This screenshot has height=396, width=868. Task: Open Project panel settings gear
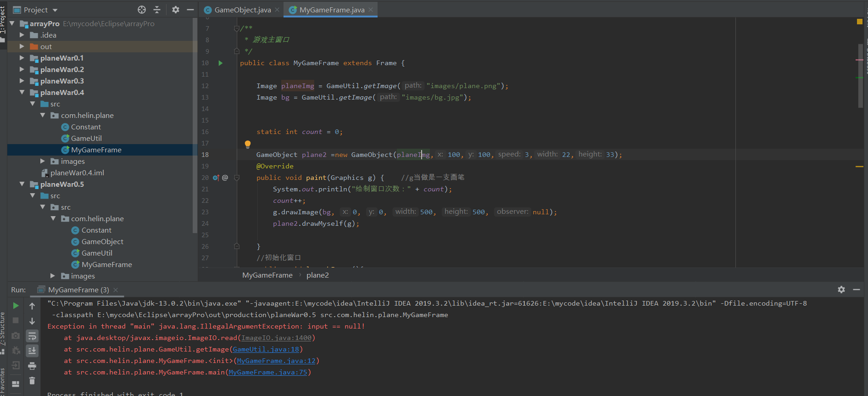pyautogui.click(x=175, y=10)
